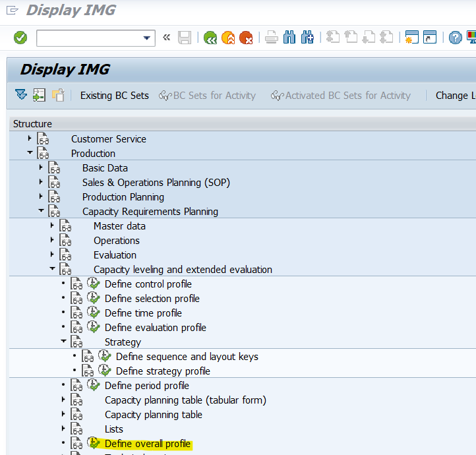Image resolution: width=476 pixels, height=455 pixels.
Task: Expand the Production Planning node
Action: click(41, 197)
